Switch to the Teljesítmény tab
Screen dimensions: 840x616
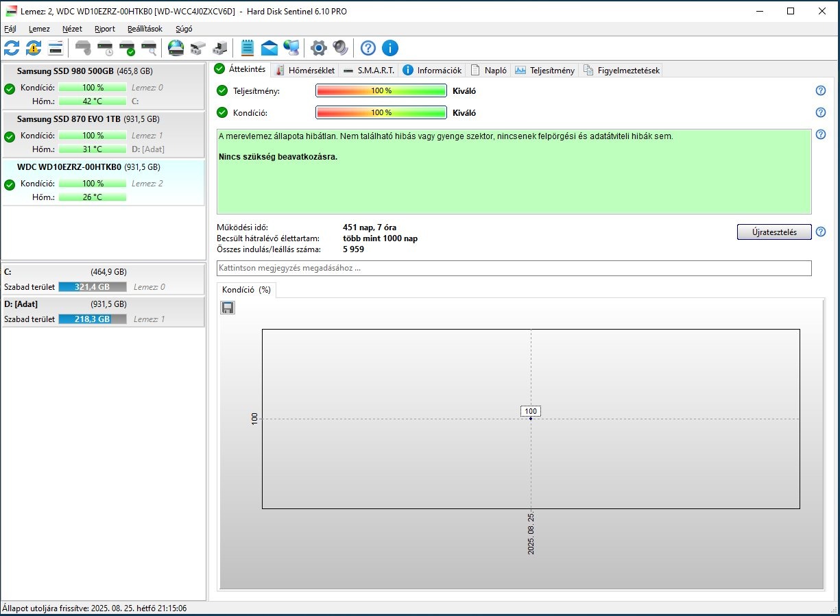pos(545,70)
